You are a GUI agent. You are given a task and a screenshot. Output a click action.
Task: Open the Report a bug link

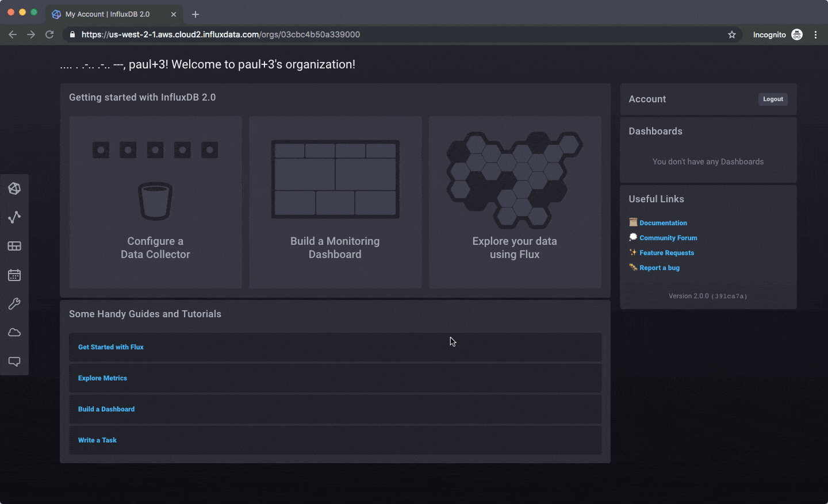[x=659, y=267]
